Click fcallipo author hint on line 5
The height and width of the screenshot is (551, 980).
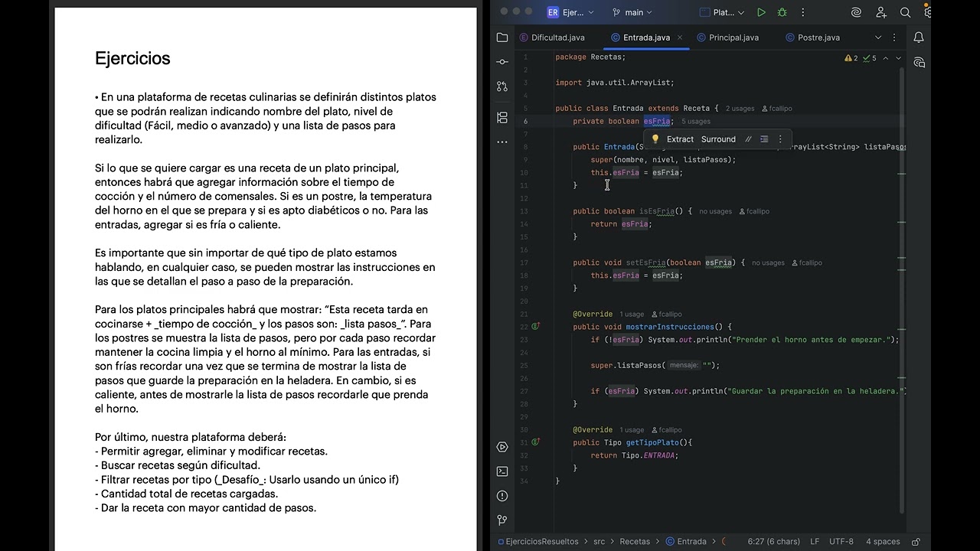[776, 109]
